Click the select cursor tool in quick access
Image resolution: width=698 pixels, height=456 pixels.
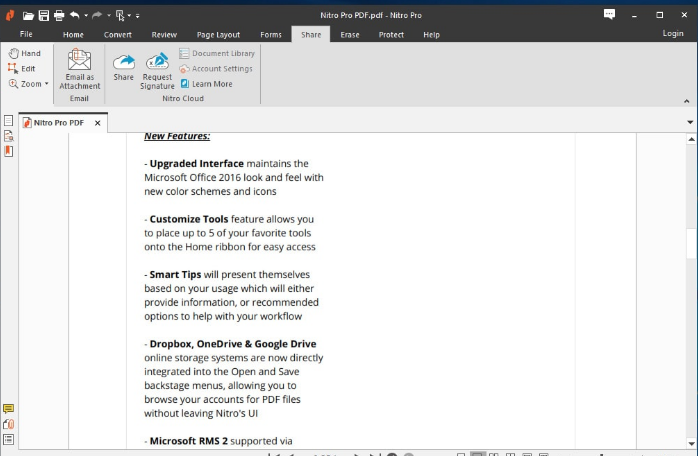120,16
